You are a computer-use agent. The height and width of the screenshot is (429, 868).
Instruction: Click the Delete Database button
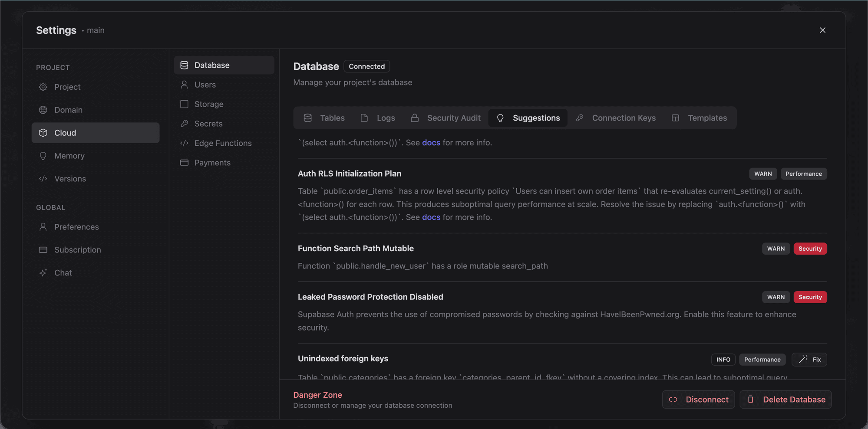point(785,400)
